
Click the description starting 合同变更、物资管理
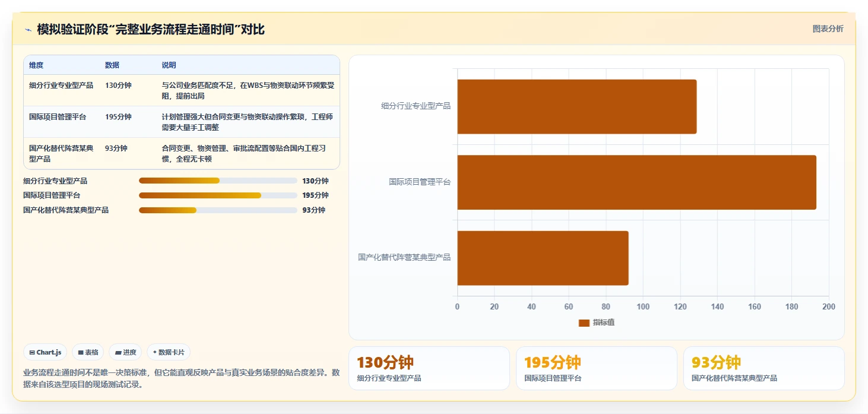(x=244, y=154)
